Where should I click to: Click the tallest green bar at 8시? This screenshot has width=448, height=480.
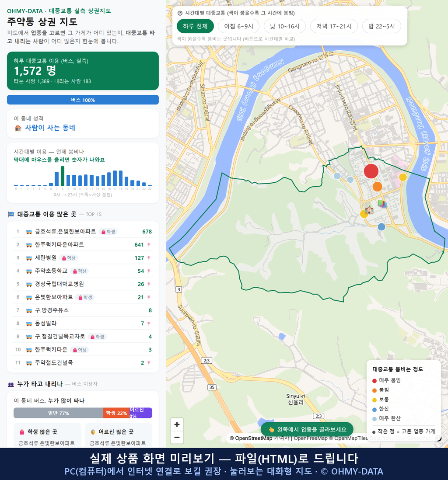(x=63, y=176)
